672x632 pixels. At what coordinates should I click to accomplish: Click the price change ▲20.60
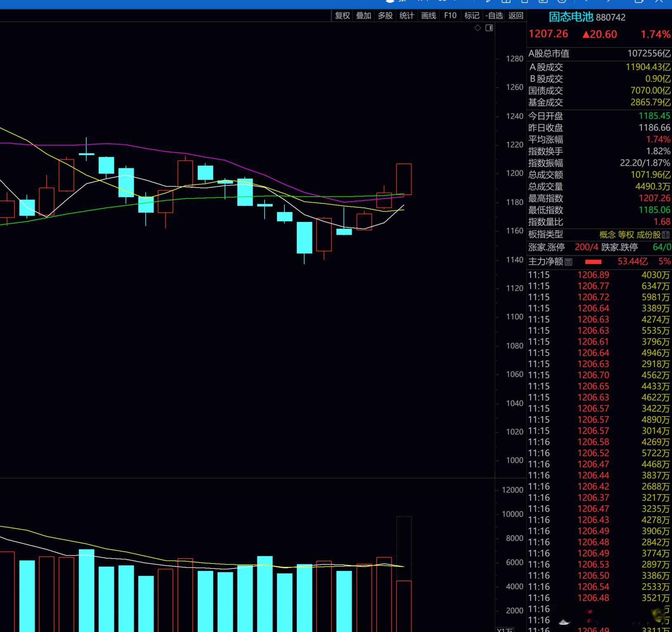pyautogui.click(x=599, y=34)
